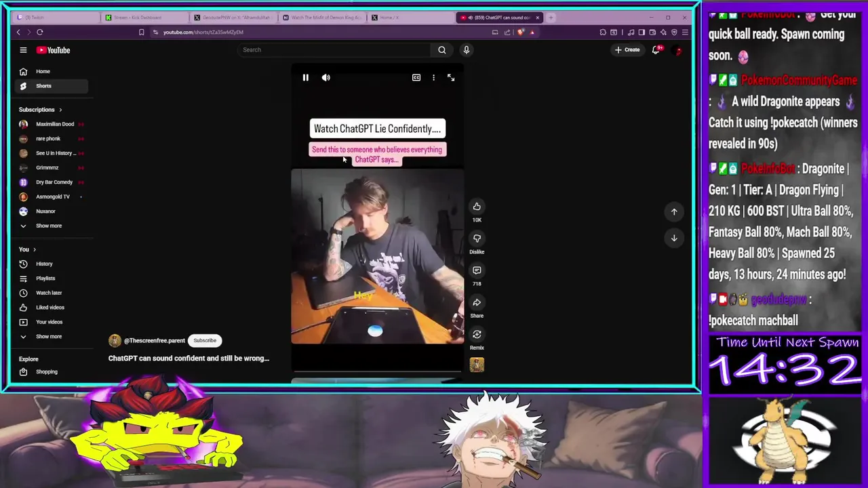Screen dimensions: 868x488
Task: Open Watch later in the sidebar
Action: (50, 293)
